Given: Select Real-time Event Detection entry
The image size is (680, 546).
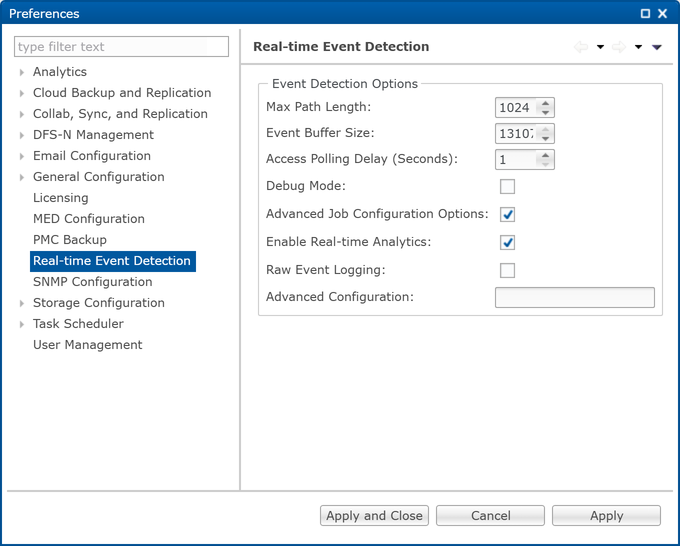Looking at the screenshot, I should [113, 261].
